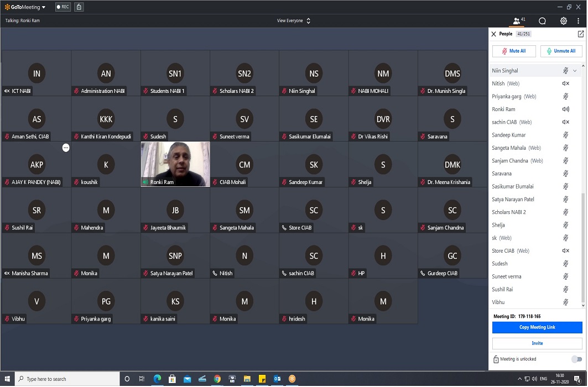Click the meeting lock icon in title bar

79,7
